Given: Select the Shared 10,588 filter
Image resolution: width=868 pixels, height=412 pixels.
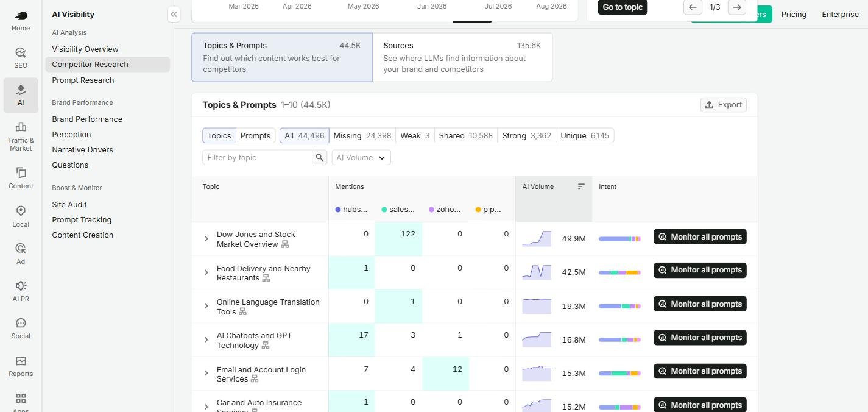Looking at the screenshot, I should point(466,135).
